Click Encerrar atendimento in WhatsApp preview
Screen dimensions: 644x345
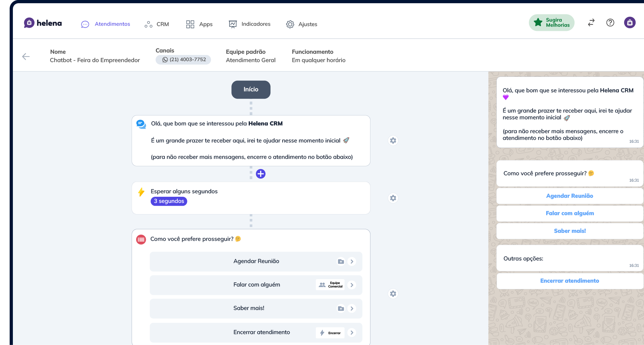[x=570, y=281]
